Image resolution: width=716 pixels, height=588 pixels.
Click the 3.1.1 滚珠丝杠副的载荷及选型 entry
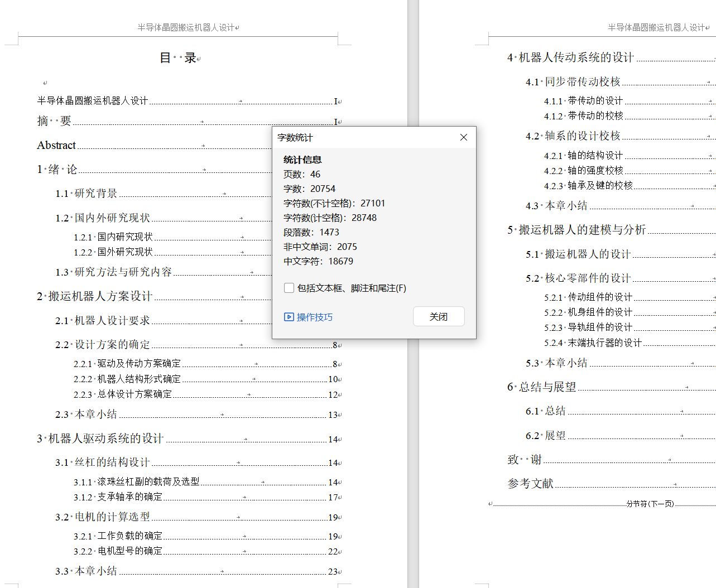click(137, 482)
